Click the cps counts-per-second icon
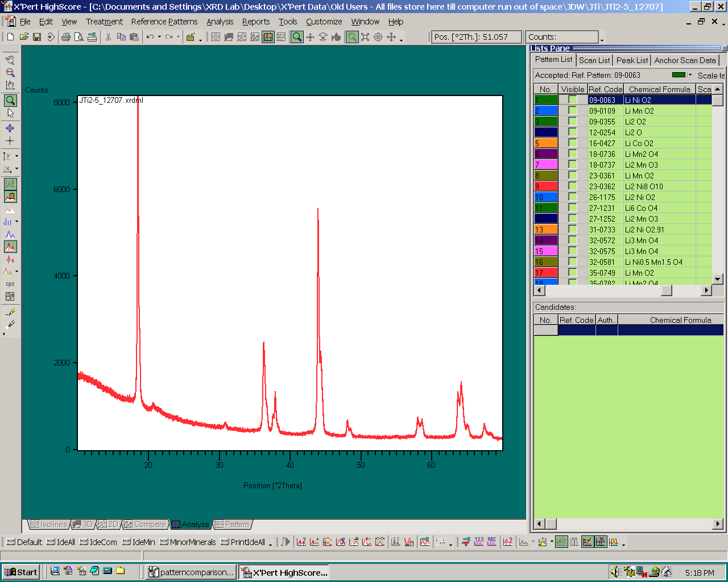The width and height of the screenshot is (728, 582). point(10,284)
